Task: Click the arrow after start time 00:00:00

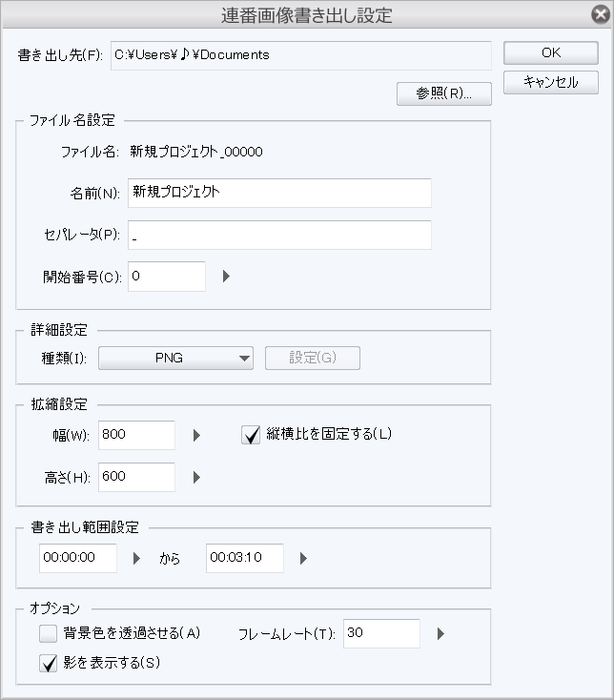Action: [x=136, y=559]
